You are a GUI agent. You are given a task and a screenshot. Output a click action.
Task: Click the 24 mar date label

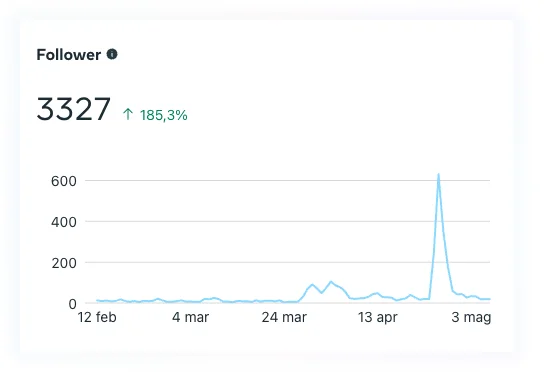[284, 317]
